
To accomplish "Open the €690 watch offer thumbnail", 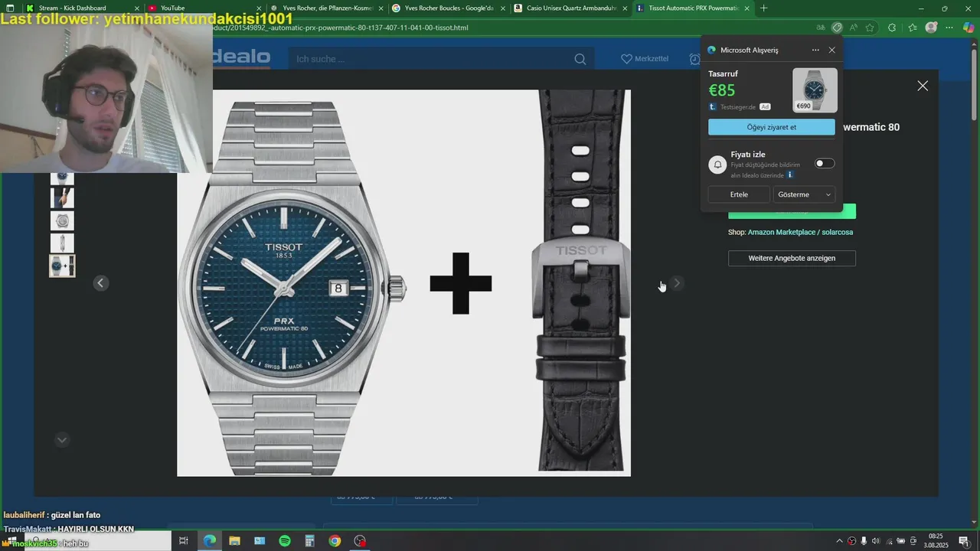I will (815, 90).
